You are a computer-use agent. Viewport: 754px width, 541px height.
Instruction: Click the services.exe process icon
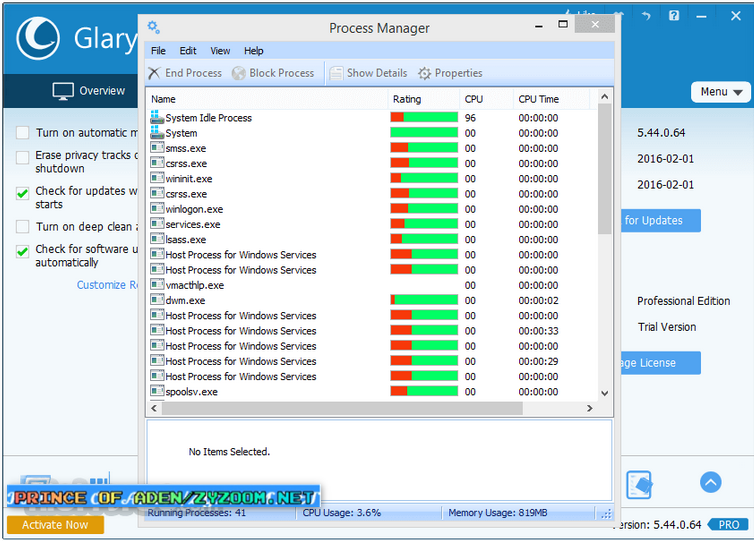[x=157, y=224]
